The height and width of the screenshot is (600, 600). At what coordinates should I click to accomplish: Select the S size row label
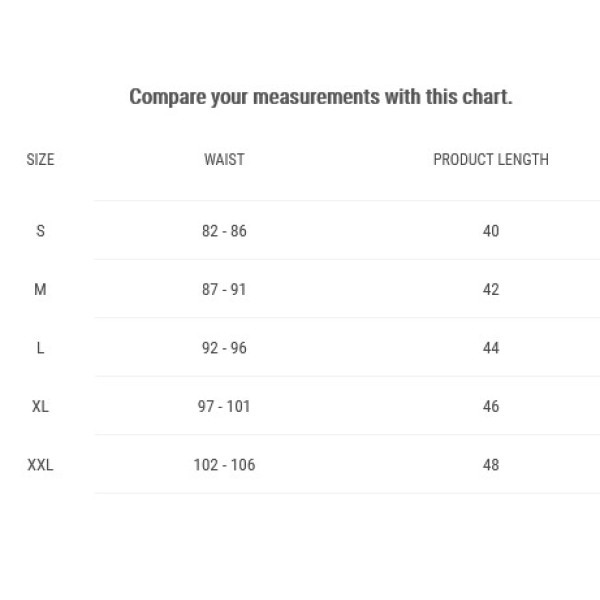point(40,231)
